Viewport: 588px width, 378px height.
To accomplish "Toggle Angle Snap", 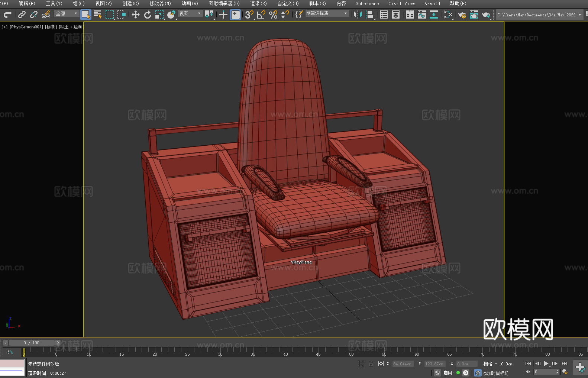I will pyautogui.click(x=261, y=14).
